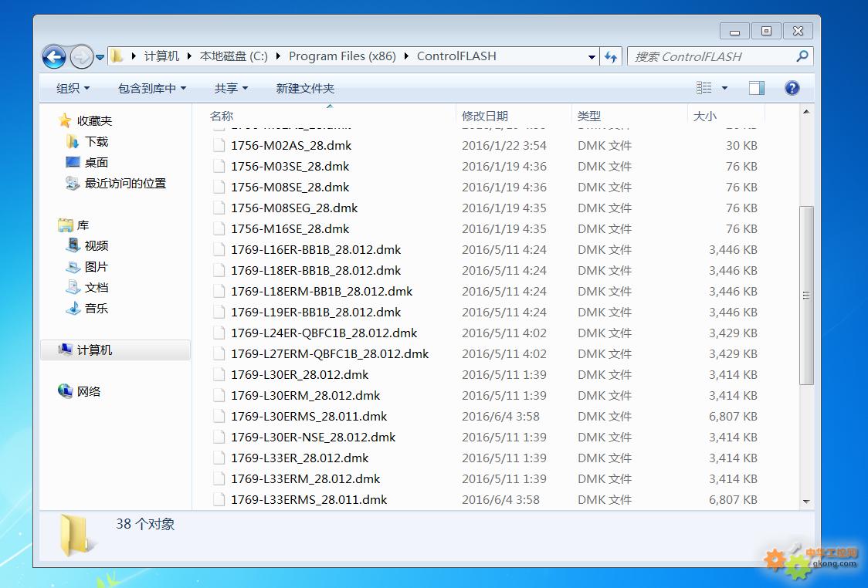Click 新建文件夹 button
The image size is (868, 588).
[x=305, y=89]
